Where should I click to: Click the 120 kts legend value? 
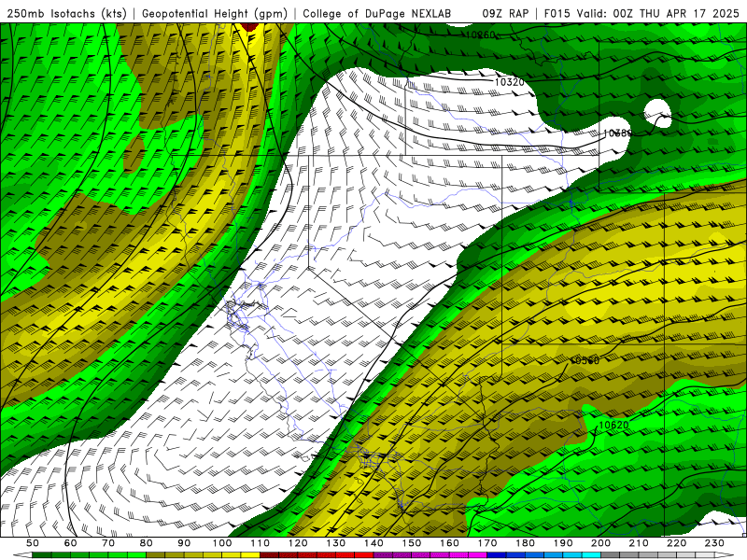click(x=298, y=543)
